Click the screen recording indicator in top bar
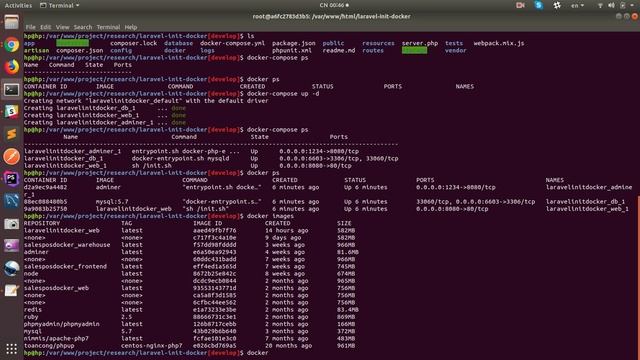 520,5
